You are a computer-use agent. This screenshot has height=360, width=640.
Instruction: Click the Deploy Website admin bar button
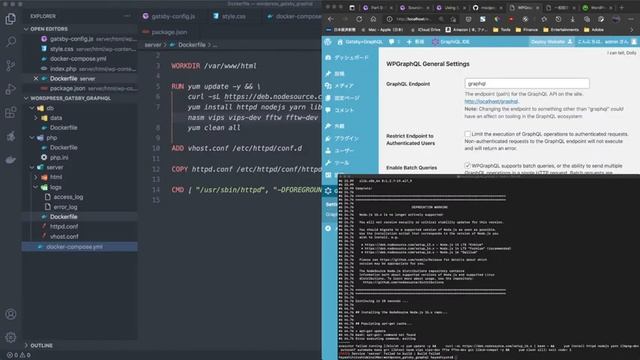pyautogui.click(x=551, y=42)
